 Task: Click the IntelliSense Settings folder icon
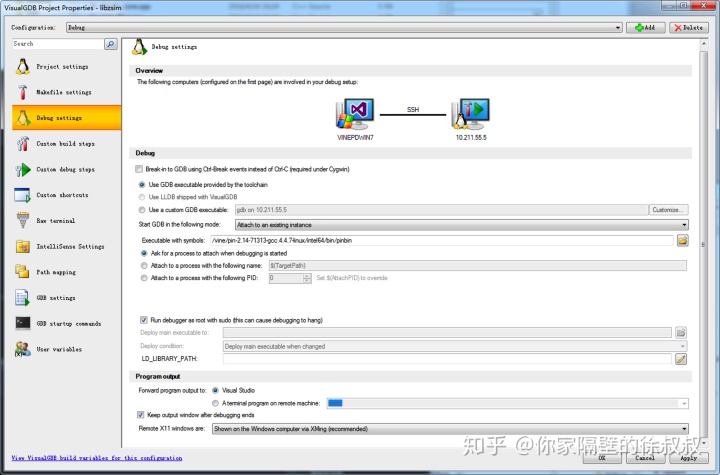pos(22,247)
